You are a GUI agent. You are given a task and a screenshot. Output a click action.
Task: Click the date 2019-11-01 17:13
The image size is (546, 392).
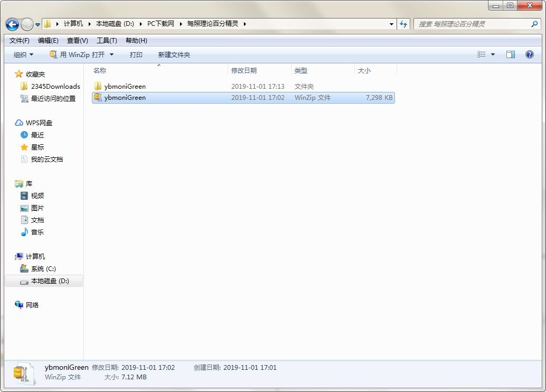[x=258, y=87]
